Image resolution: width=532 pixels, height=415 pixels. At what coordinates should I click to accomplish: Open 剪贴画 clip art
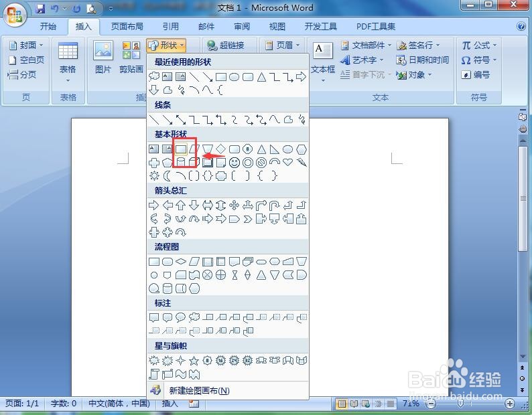coord(131,58)
